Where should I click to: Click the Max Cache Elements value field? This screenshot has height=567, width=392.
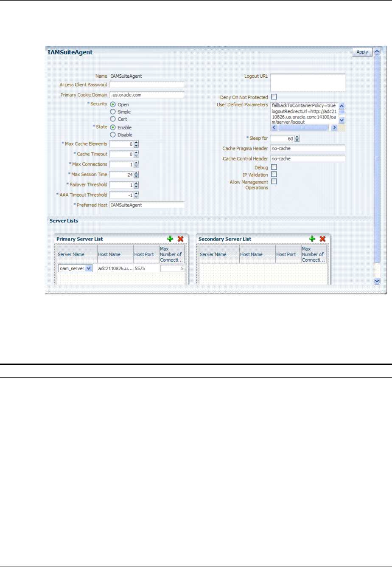(121, 144)
